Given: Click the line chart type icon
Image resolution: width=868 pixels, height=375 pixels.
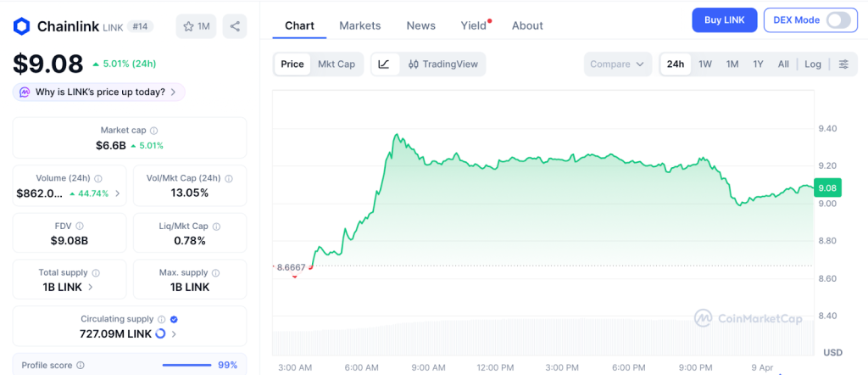Looking at the screenshot, I should pyautogui.click(x=384, y=64).
